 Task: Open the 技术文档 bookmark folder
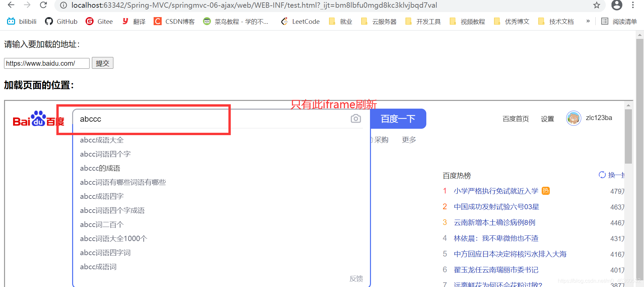[x=556, y=21]
